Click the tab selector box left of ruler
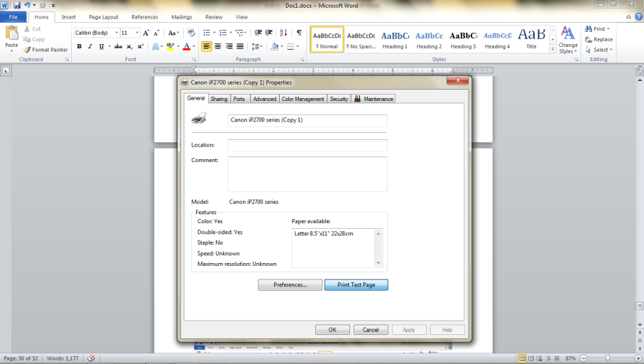Image resolution: width=644 pixels, height=364 pixels. tap(6, 71)
